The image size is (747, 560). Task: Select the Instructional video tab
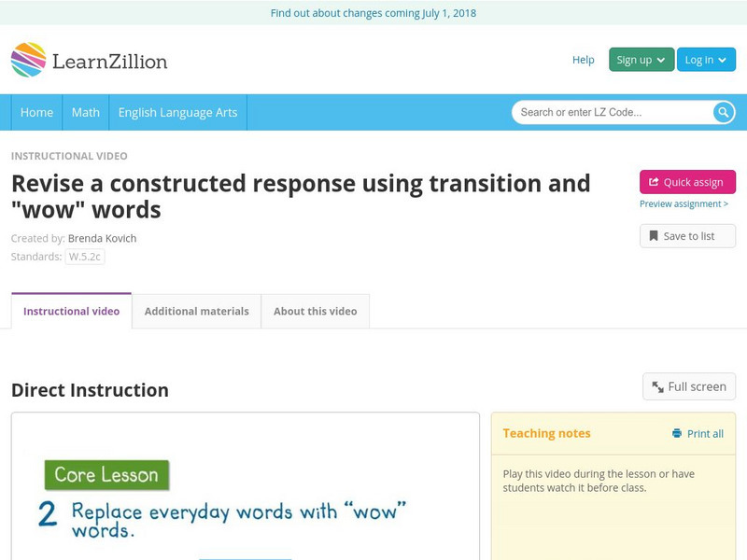[71, 311]
